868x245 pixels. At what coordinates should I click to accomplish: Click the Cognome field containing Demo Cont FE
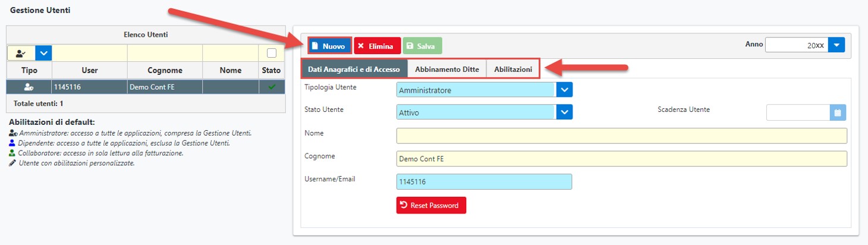[621, 159]
